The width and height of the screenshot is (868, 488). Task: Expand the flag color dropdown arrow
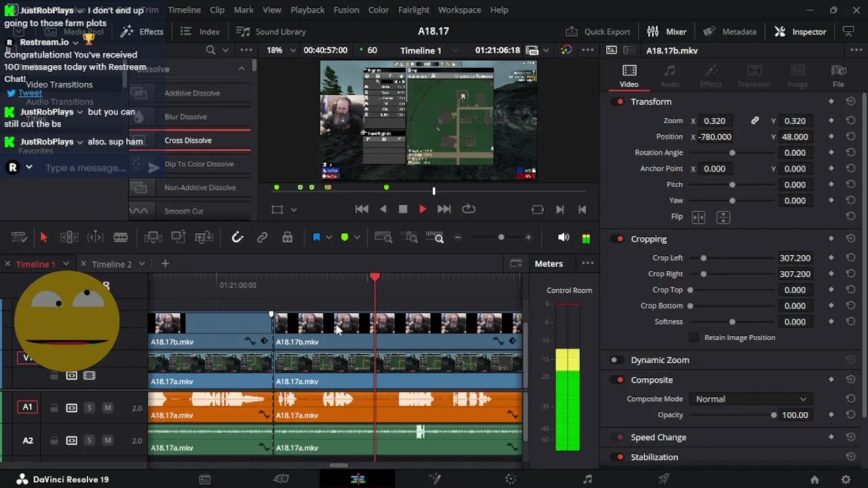[329, 237]
